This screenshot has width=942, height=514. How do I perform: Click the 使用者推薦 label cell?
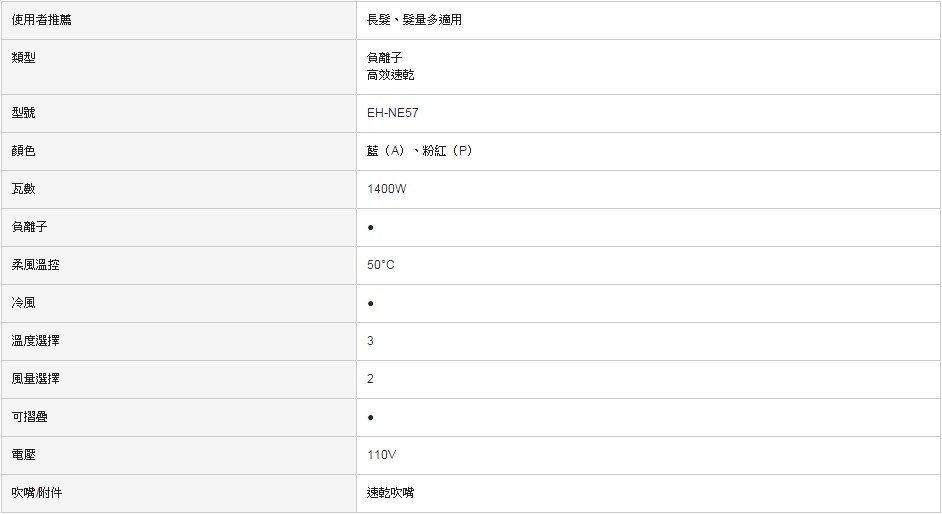click(x=179, y=20)
